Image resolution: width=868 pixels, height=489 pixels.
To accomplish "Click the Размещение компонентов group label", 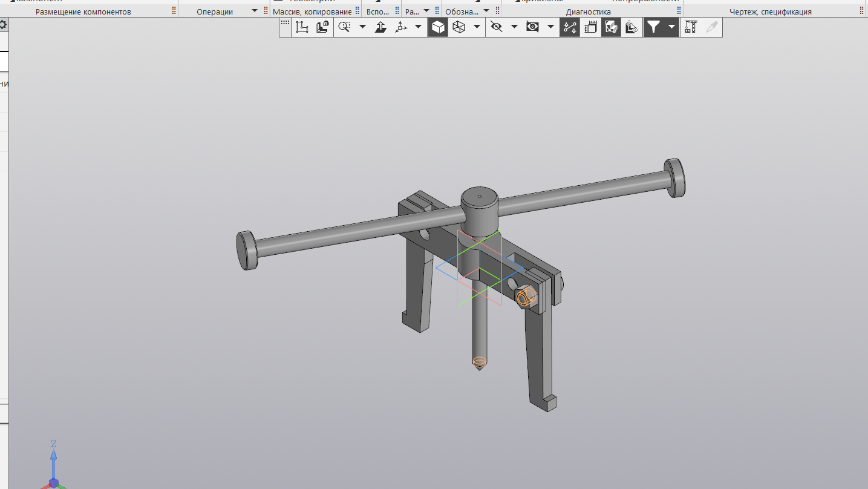I will pyautogui.click(x=83, y=11).
